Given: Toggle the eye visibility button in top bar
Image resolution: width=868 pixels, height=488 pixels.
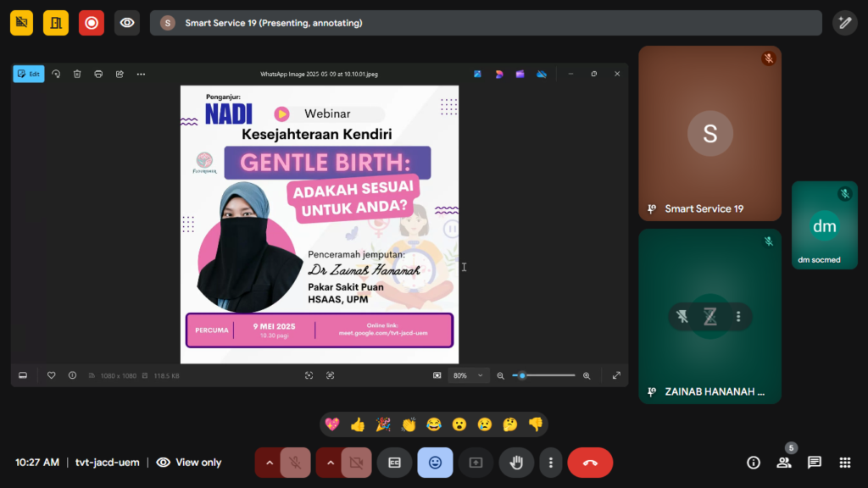Looking at the screenshot, I should pyautogui.click(x=127, y=23).
